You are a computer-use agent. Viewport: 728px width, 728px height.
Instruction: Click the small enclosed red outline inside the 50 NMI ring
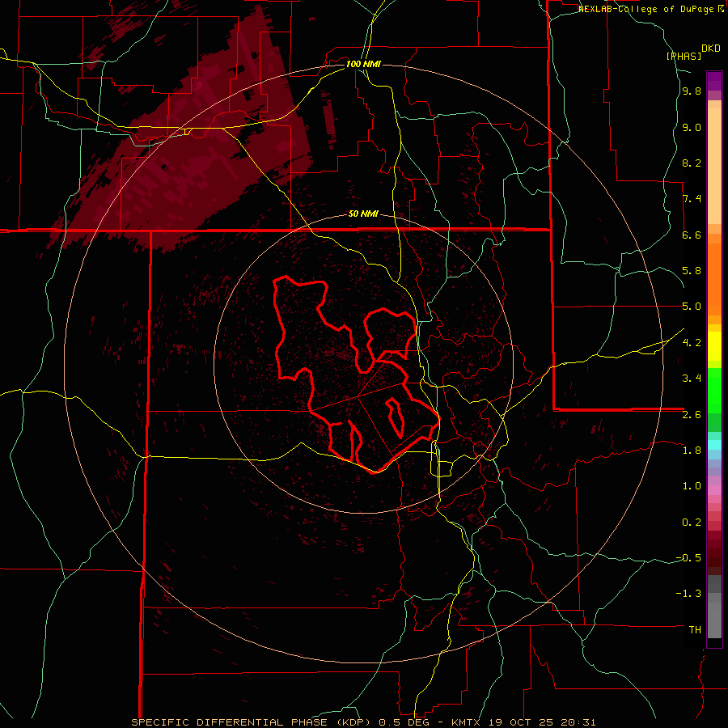point(395,417)
